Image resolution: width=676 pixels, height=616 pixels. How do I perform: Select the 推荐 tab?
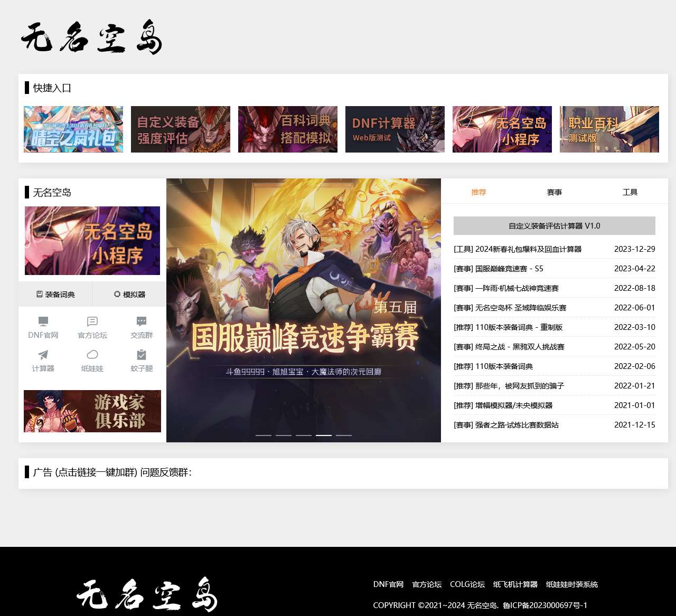(x=478, y=192)
